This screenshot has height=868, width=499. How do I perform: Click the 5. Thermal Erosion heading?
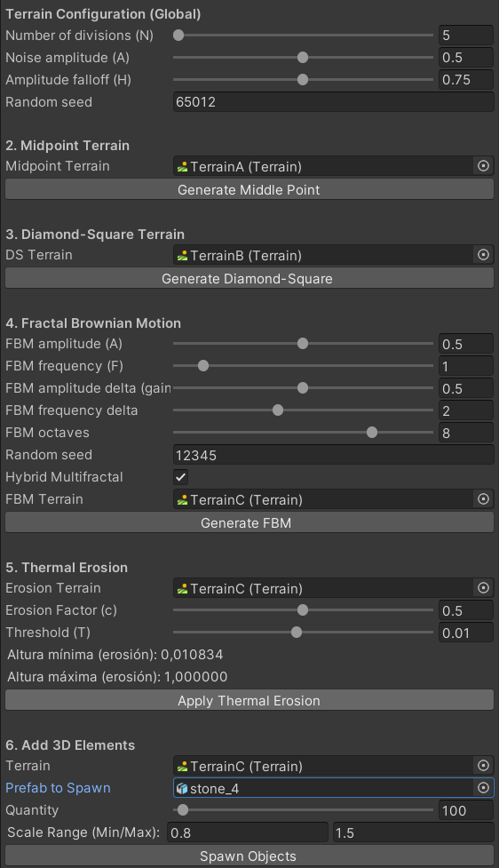click(x=67, y=568)
